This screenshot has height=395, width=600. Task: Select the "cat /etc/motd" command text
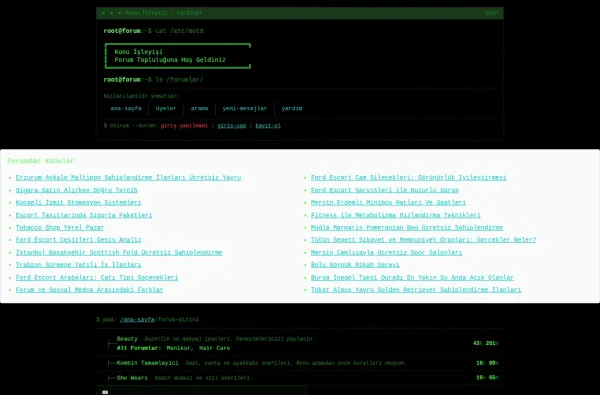click(x=179, y=31)
